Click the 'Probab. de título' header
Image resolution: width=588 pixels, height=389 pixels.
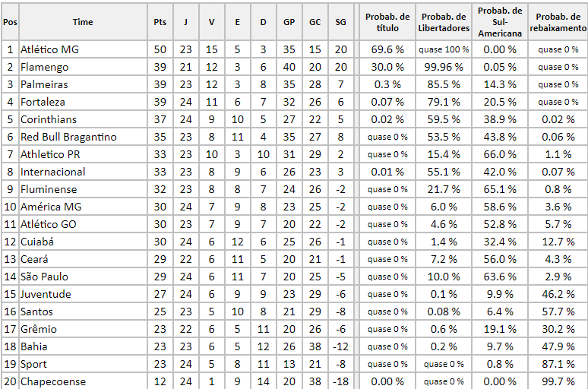tap(387, 22)
